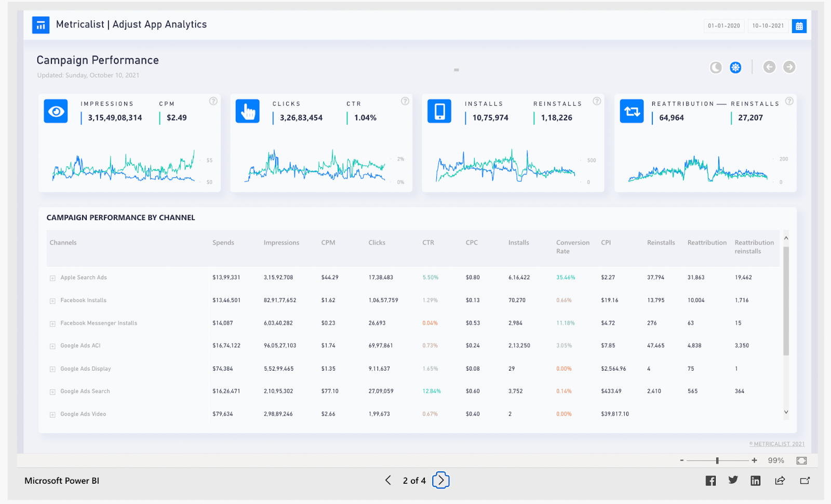This screenshot has width=831, height=504.
Task: Select the hand-cursor icon on the Clicks card
Action: coord(247,111)
